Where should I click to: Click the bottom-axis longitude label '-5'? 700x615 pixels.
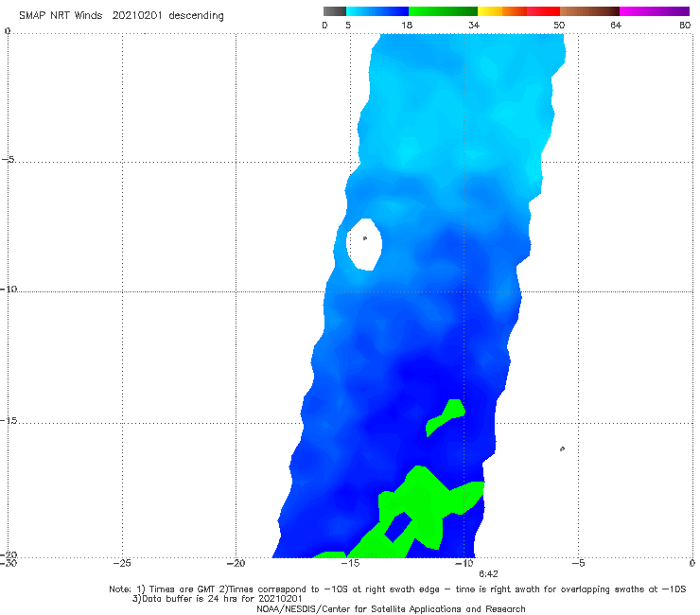pos(578,563)
